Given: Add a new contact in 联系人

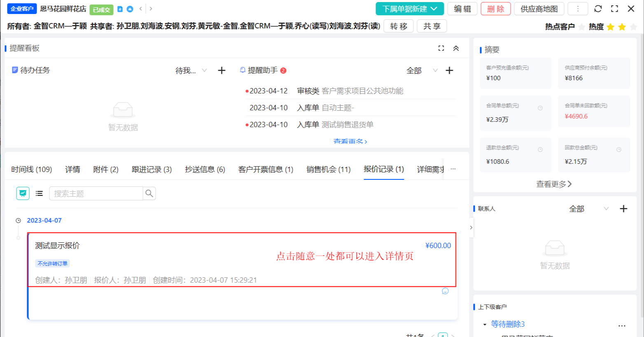Looking at the screenshot, I should tap(623, 209).
